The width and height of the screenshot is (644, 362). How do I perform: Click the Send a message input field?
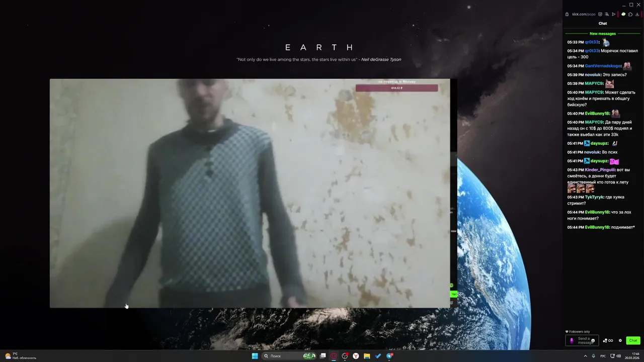(x=582, y=340)
